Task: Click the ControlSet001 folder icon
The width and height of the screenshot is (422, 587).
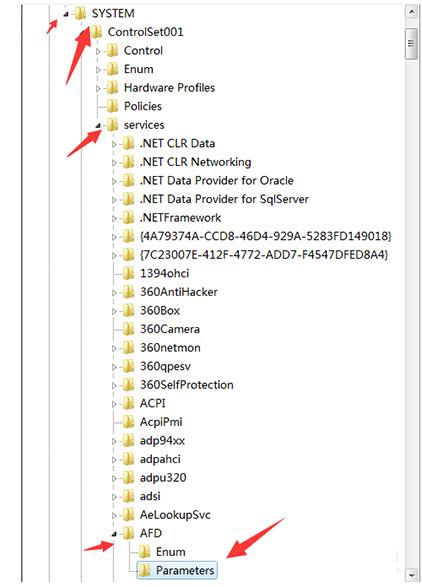Action: pos(96,32)
